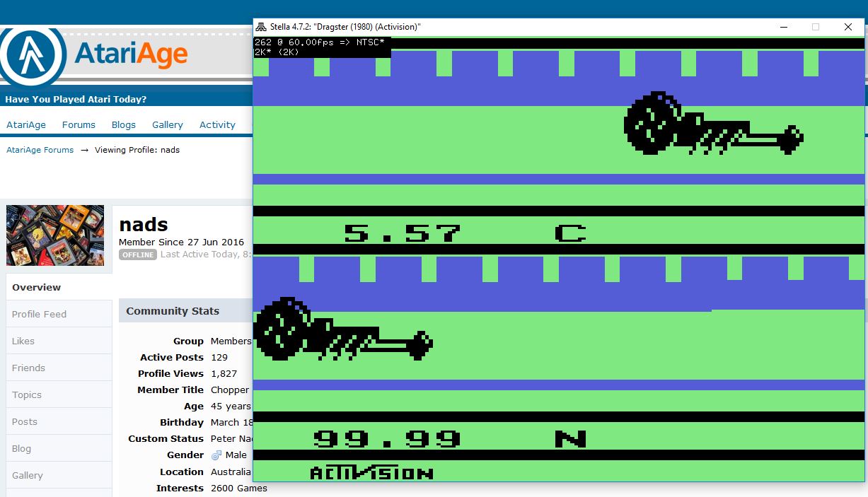The width and height of the screenshot is (868, 497).
Task: Click the AtariAge Forums breadcrumb link
Action: tap(40, 150)
